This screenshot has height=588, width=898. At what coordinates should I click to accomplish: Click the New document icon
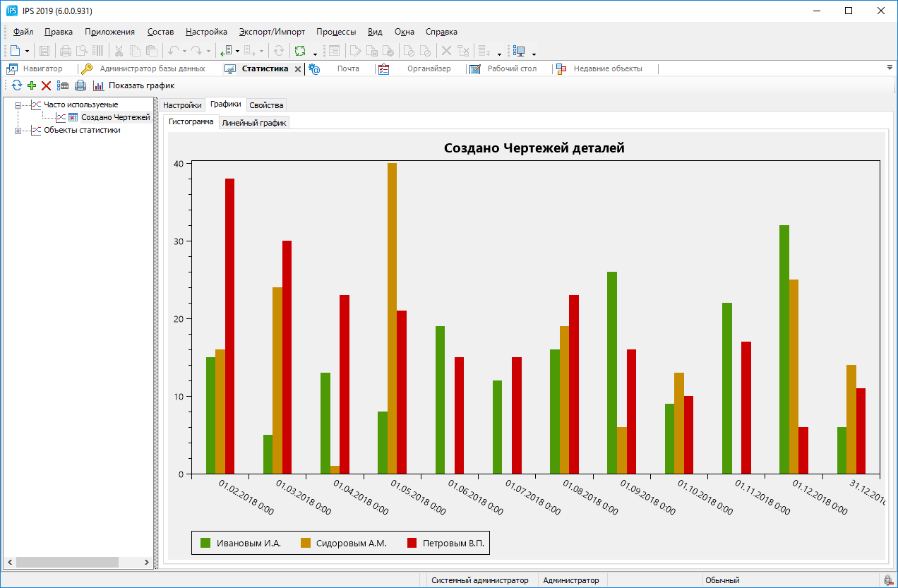pyautogui.click(x=15, y=51)
